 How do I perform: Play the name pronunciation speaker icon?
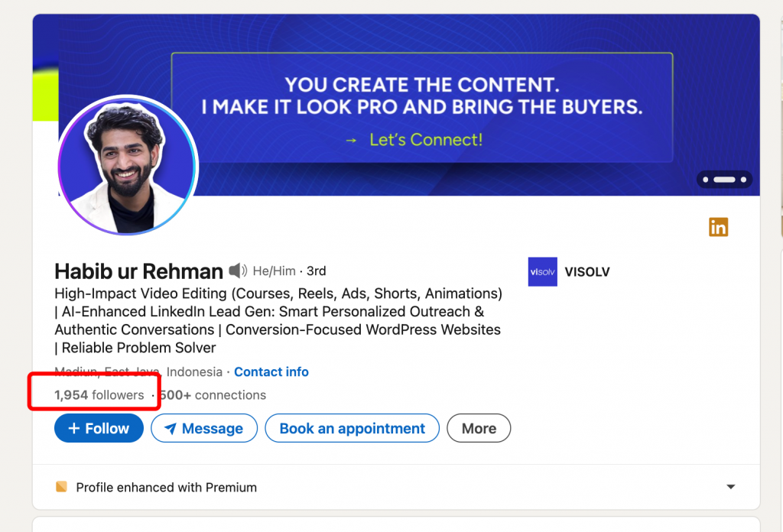[238, 270]
